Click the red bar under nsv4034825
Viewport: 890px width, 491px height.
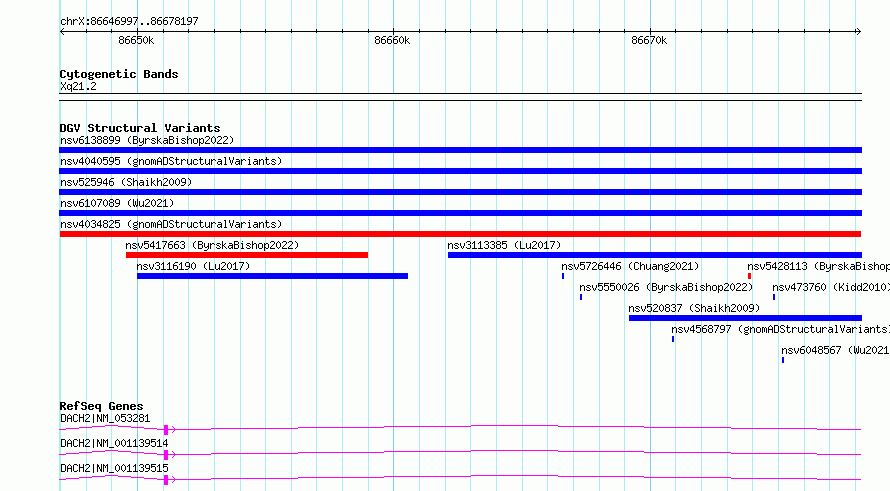pos(460,234)
